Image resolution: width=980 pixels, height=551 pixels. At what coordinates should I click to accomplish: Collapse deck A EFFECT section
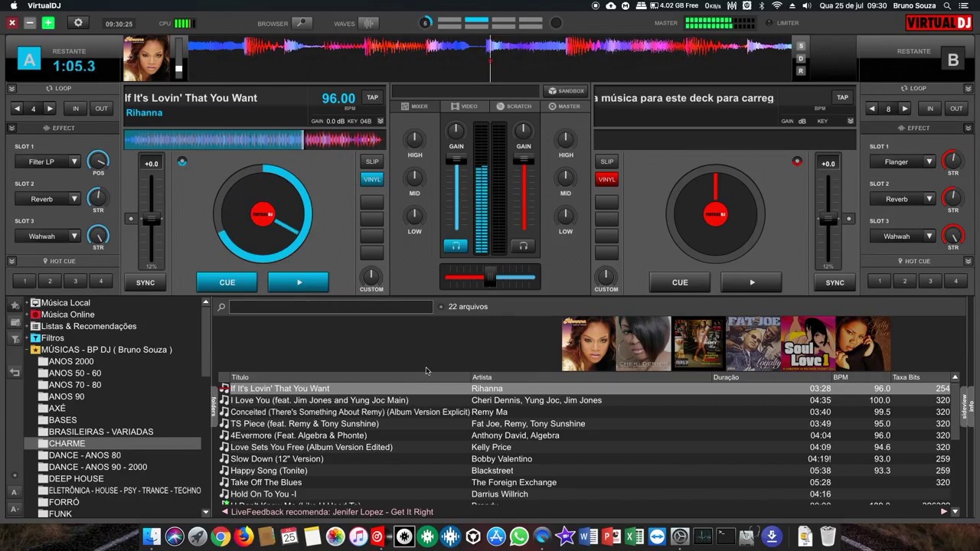pyautogui.click(x=12, y=128)
